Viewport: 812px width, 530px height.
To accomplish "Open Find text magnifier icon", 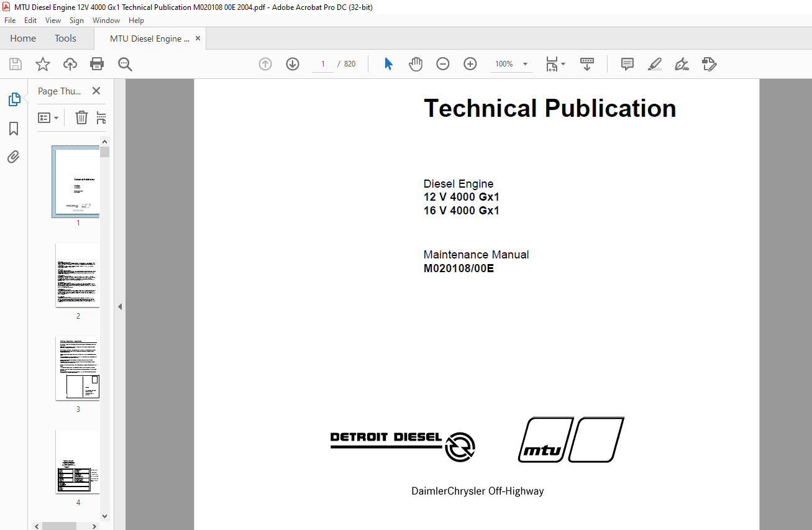I will (x=125, y=64).
